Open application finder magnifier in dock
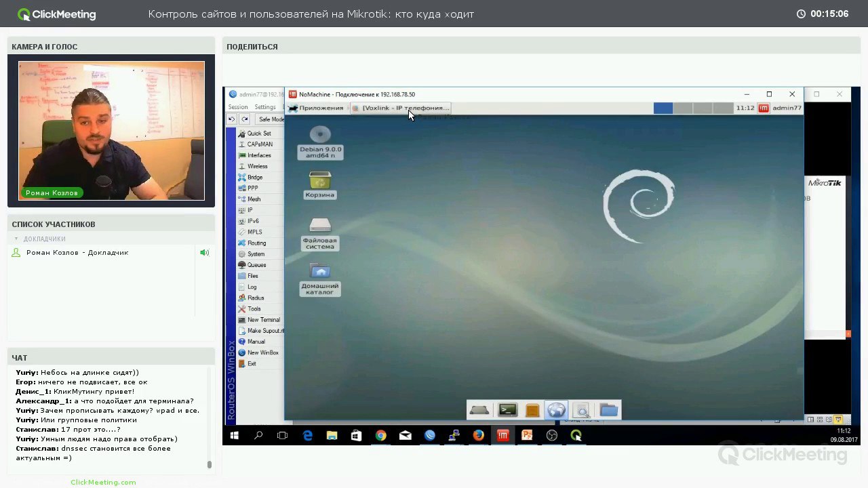Screen dimensions: 868x488 point(582,410)
